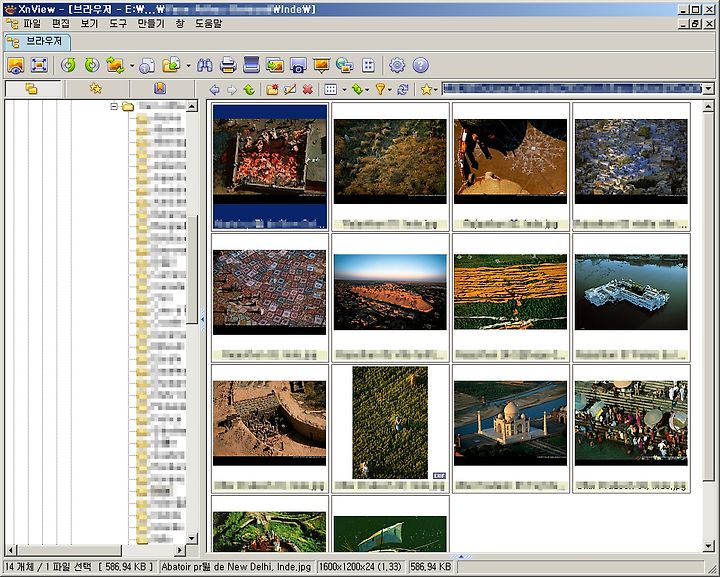Open the 창 menu
Screen dimensions: 720x577
point(180,23)
